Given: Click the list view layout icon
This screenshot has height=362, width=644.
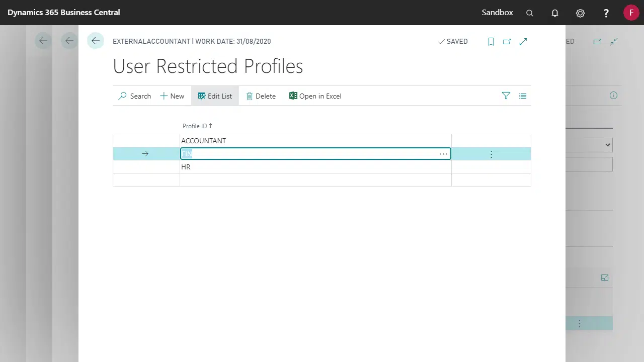Looking at the screenshot, I should 523,96.
